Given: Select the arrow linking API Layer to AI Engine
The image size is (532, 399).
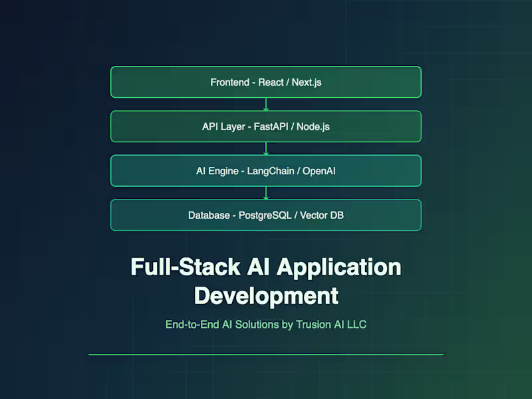Looking at the screenshot, I should pyautogui.click(x=266, y=148).
